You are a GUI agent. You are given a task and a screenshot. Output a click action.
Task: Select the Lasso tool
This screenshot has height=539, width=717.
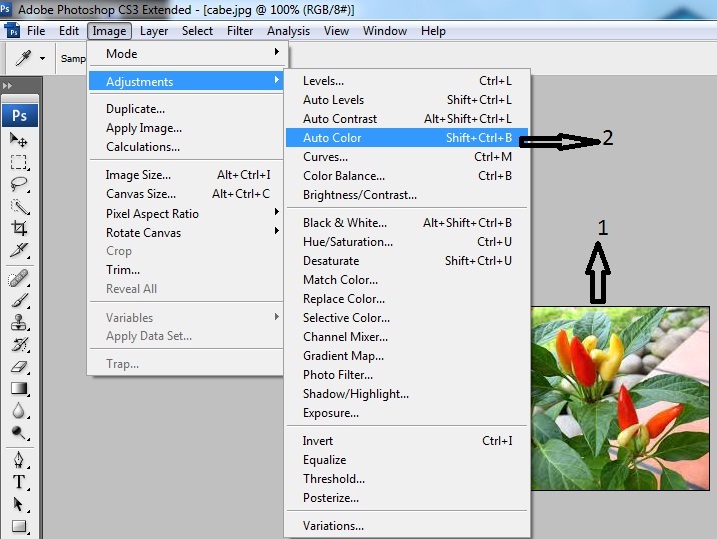tap(19, 184)
